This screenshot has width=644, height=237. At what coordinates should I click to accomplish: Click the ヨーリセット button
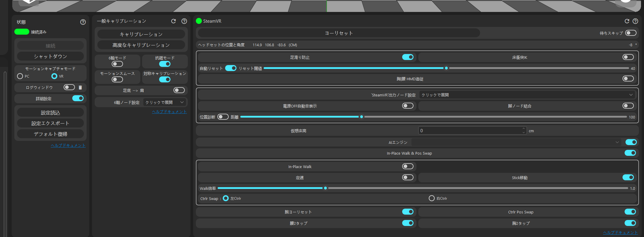point(339,33)
